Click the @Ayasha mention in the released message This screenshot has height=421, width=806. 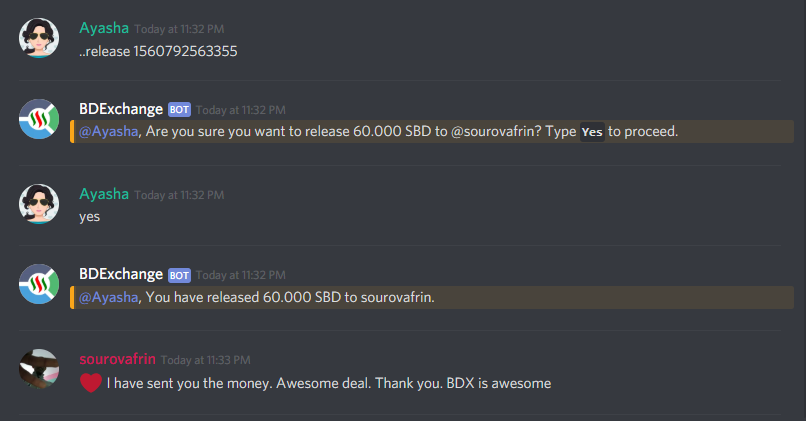(108, 297)
